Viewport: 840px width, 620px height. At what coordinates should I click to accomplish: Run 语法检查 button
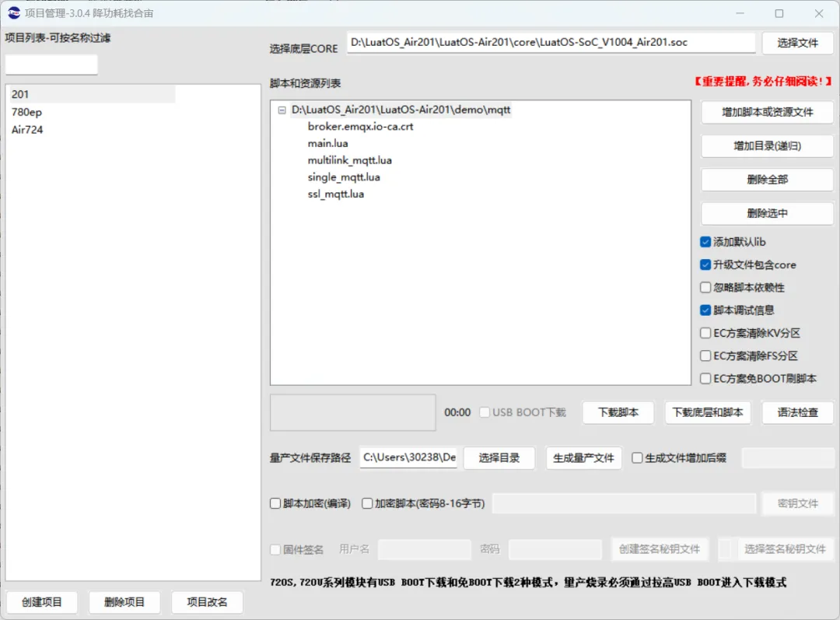[797, 412]
